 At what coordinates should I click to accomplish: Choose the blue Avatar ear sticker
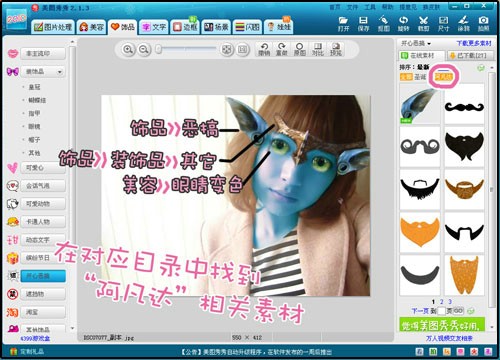click(x=420, y=104)
